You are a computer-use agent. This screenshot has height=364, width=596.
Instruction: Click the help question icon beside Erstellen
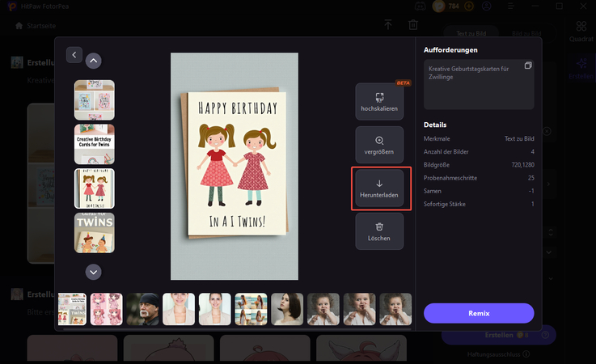(x=545, y=335)
